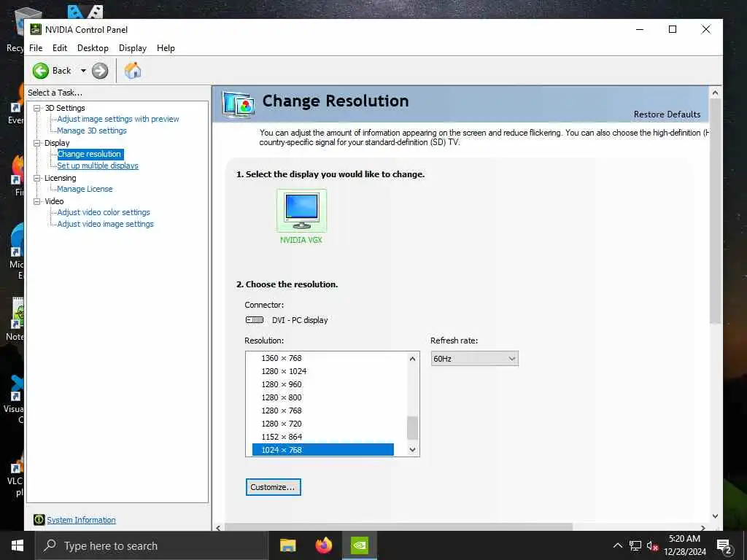747x560 pixels.
Task: Select the NVIDIA VGX display thumbnail
Action: tap(301, 211)
